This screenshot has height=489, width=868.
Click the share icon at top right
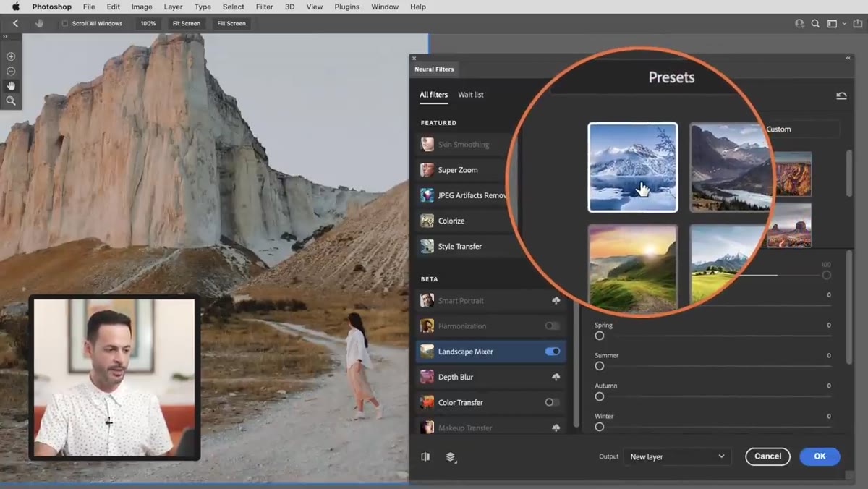coord(857,23)
